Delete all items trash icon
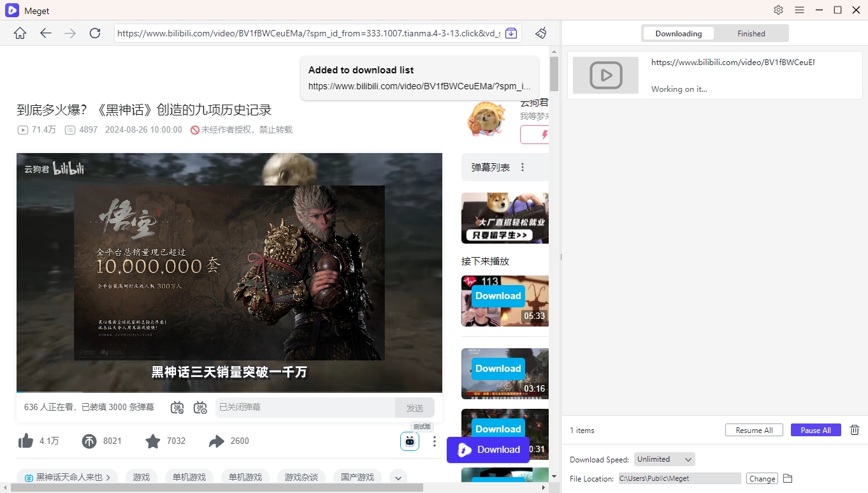 (855, 430)
